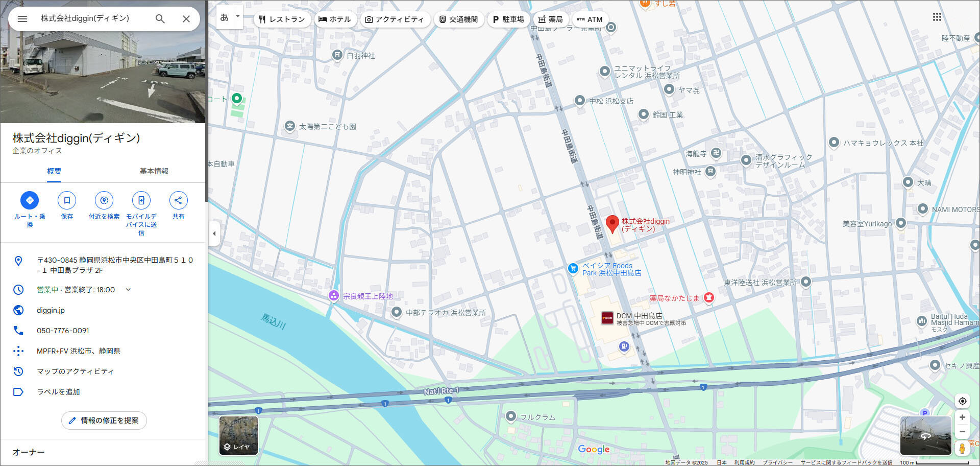Click the Baitul Huda Masjid mosque marker

click(x=922, y=321)
